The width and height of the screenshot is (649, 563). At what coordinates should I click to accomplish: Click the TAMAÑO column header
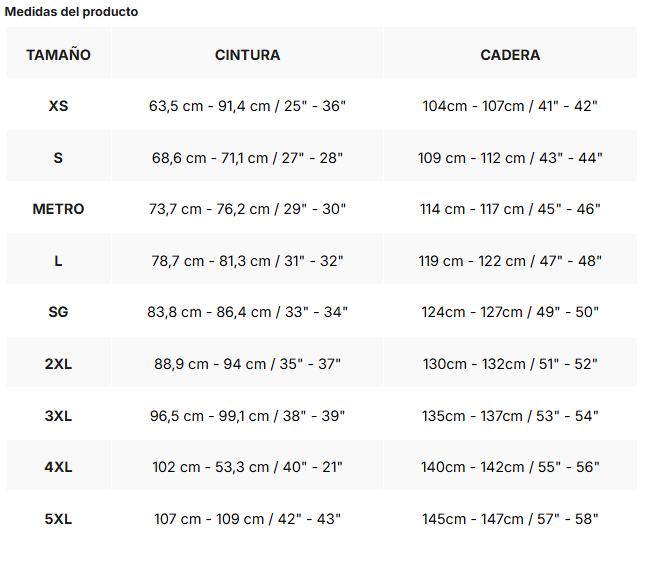(58, 55)
